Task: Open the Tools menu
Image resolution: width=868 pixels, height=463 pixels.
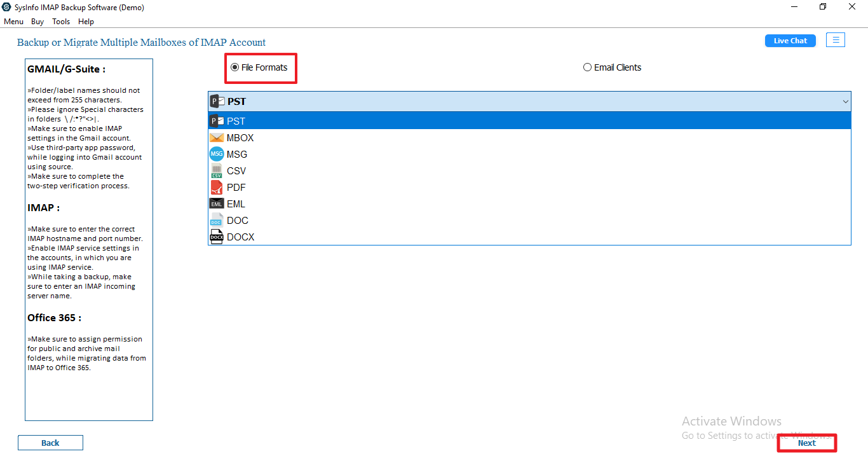Action: (x=61, y=22)
